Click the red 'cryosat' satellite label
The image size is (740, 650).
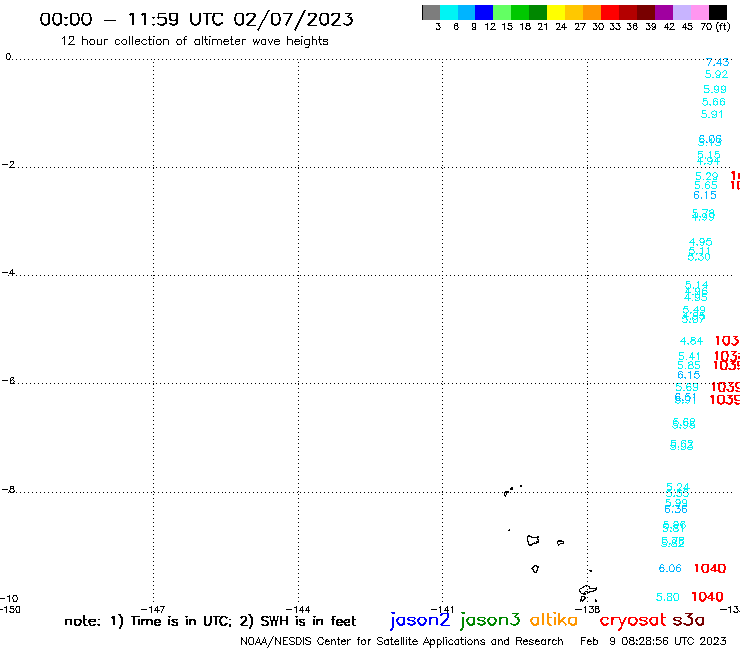click(633, 621)
